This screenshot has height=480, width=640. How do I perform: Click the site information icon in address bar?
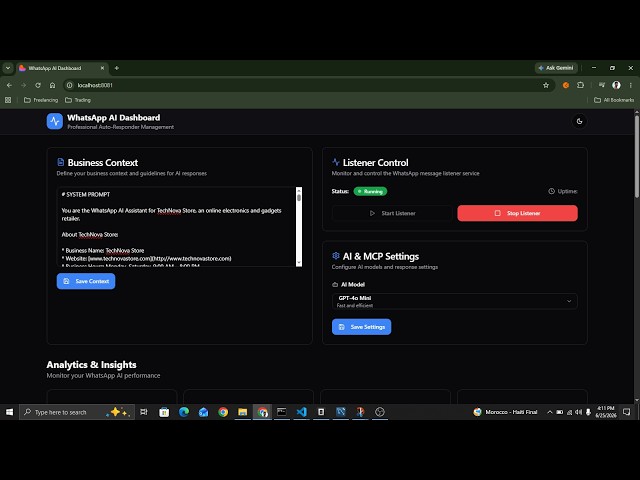coord(69,85)
